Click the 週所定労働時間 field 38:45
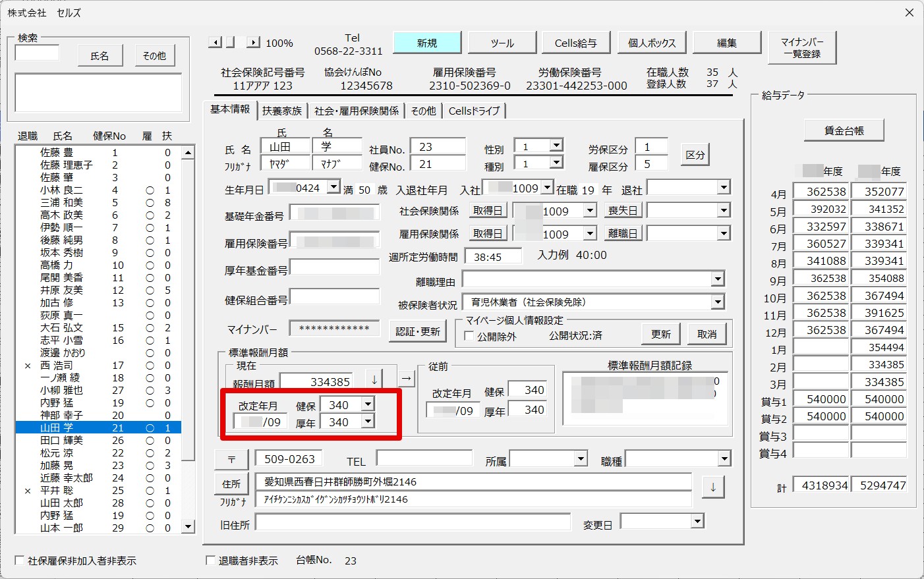924x579 pixels. (x=494, y=257)
